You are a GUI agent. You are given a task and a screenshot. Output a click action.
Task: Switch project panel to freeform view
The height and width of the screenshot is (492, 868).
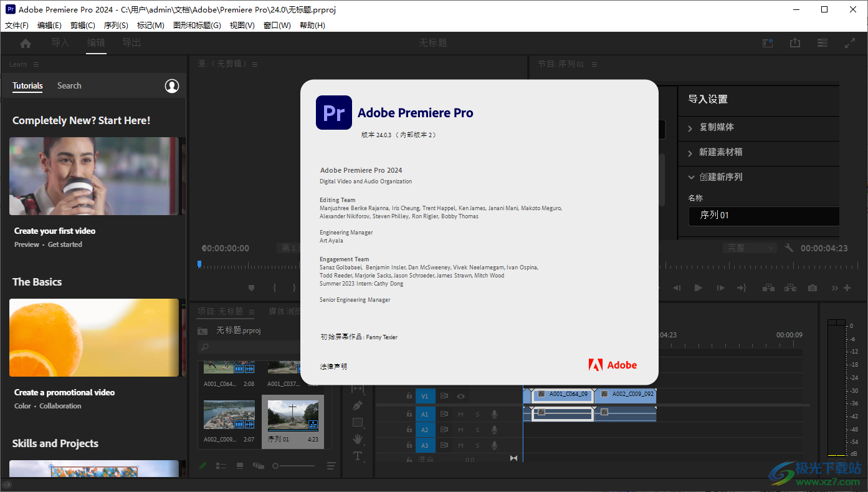click(259, 466)
